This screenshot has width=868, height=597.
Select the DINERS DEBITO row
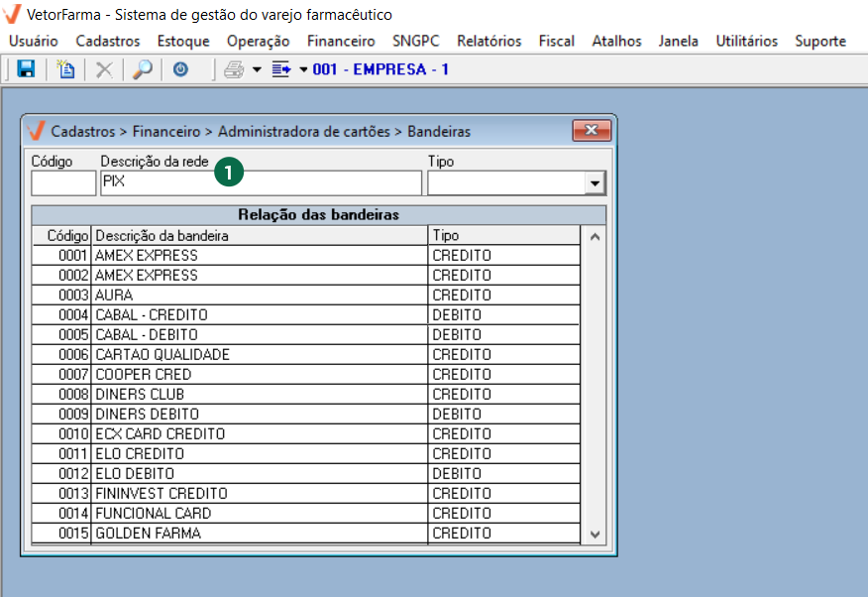[306, 415]
